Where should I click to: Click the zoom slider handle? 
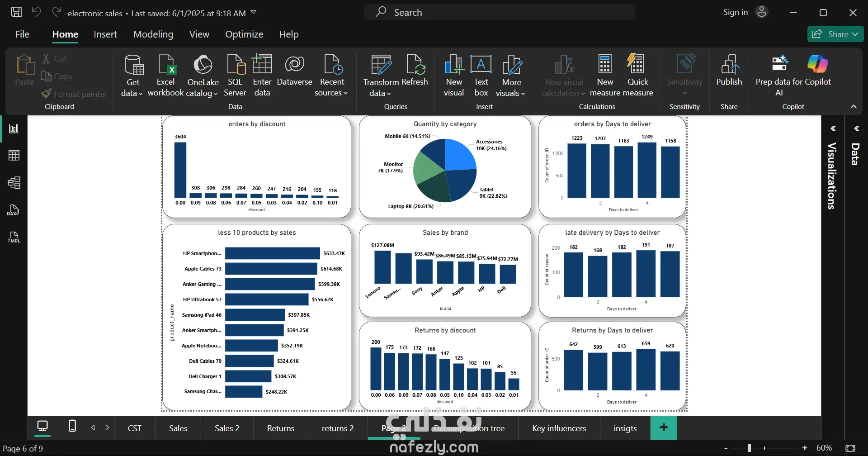pos(749,448)
